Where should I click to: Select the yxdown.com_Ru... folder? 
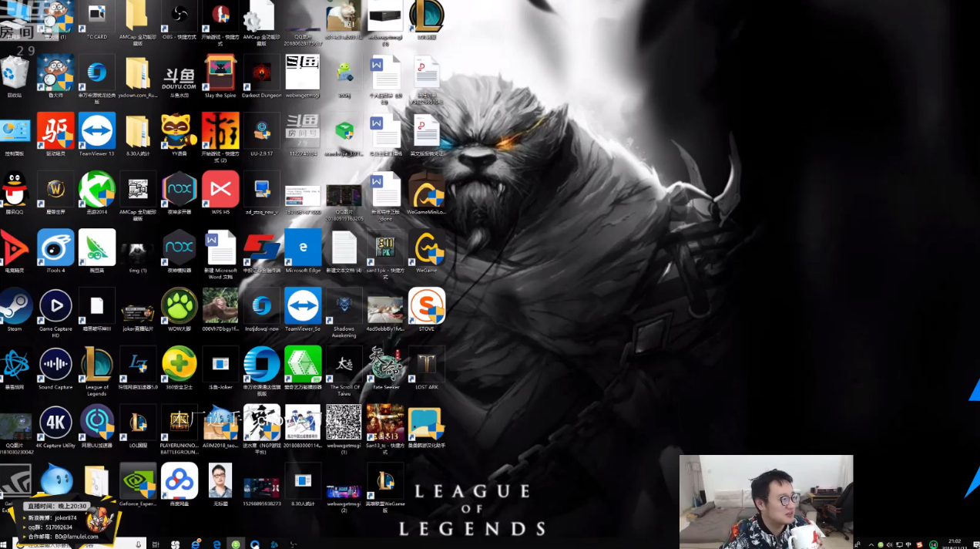(x=138, y=72)
